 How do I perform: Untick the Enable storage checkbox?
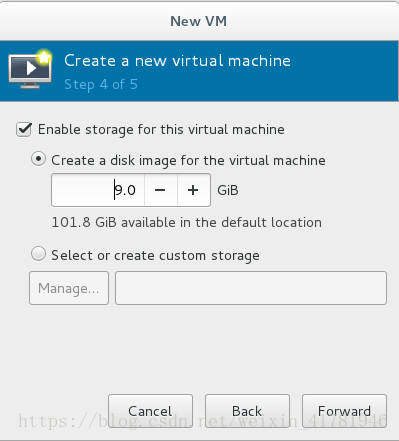click(24, 130)
